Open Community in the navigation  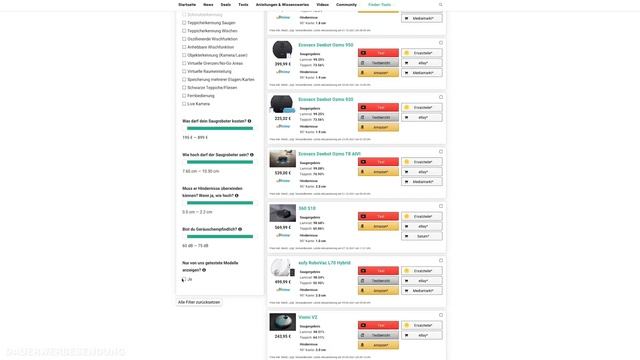click(x=346, y=4)
